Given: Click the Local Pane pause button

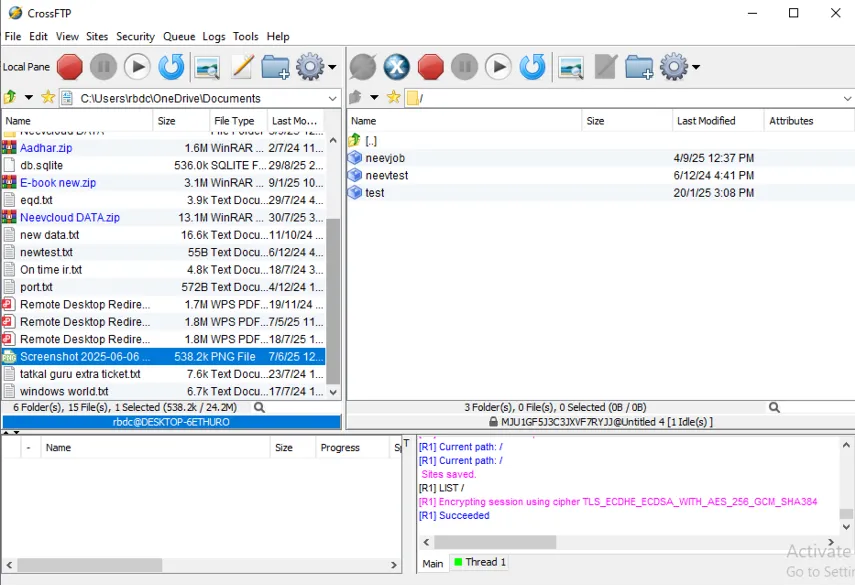Looking at the screenshot, I should (103, 67).
